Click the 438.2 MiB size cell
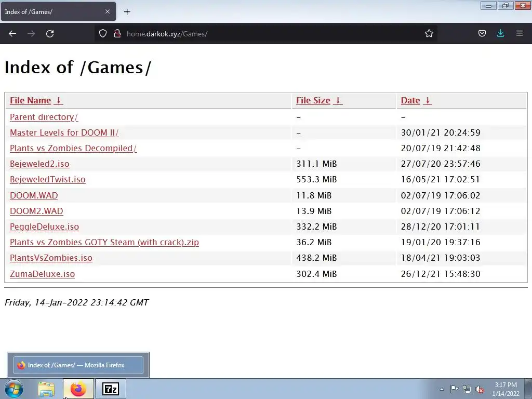Image resolution: width=532 pixels, height=399 pixels. [316, 258]
